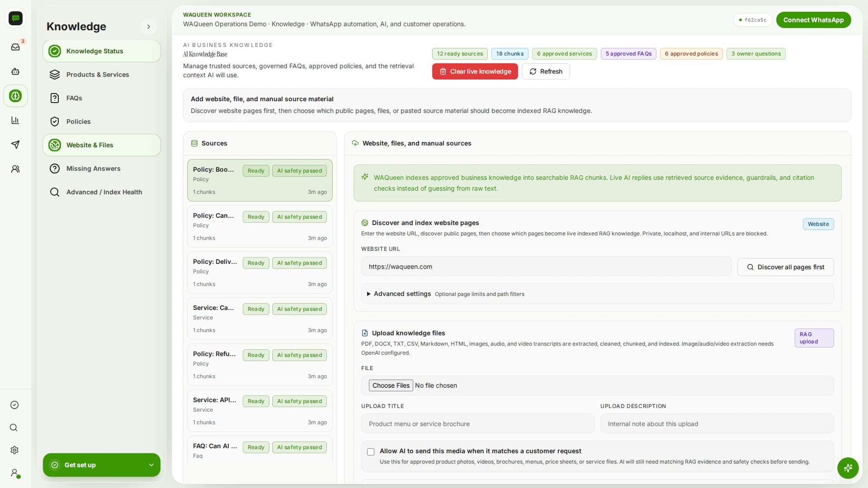Click Ready tag on Service: Ca... card
Image resolution: width=868 pixels, height=488 pixels.
[x=256, y=309]
